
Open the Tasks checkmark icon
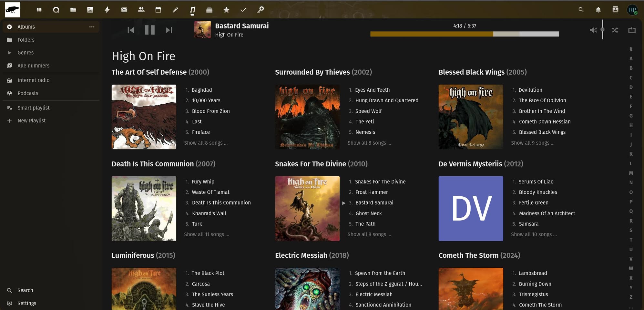click(x=243, y=10)
